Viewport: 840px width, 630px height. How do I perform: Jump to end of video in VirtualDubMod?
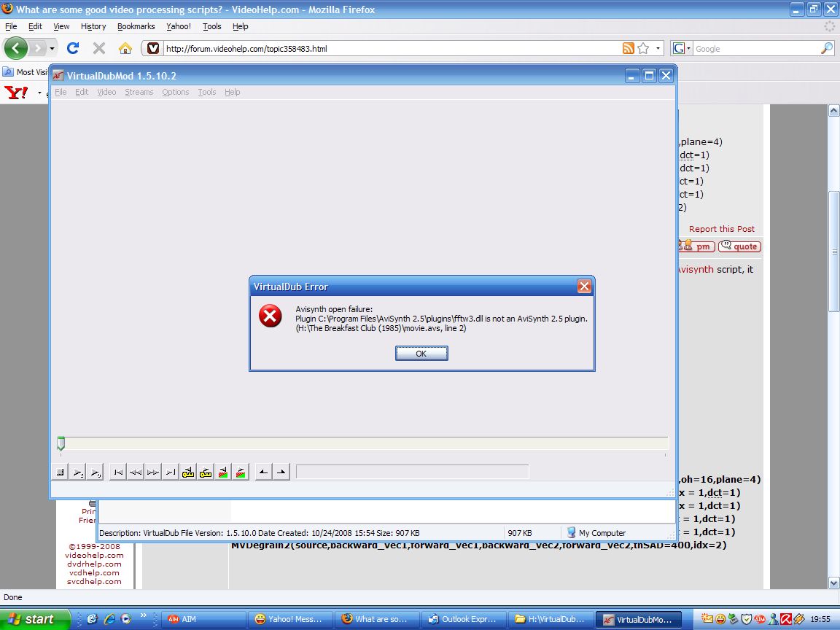[x=171, y=472]
